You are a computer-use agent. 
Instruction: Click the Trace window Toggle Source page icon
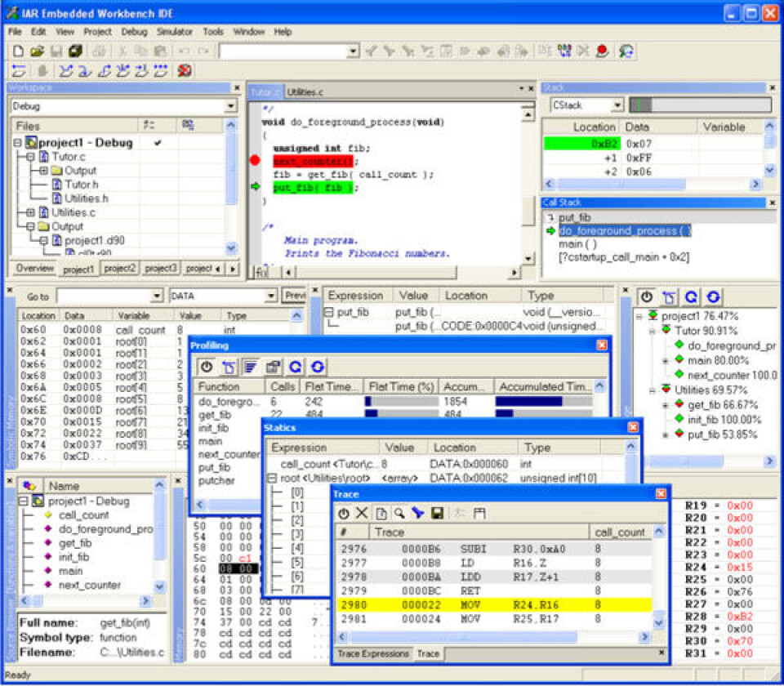coord(381,513)
